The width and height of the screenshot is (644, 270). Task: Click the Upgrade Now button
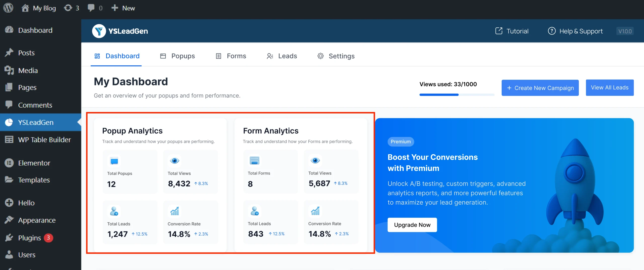coord(412,225)
